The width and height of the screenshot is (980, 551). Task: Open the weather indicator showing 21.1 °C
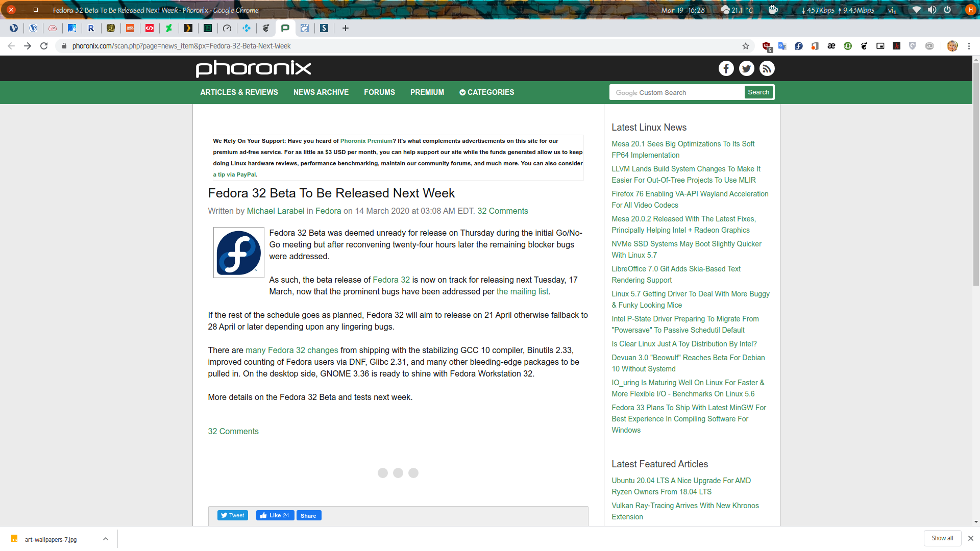737,10
